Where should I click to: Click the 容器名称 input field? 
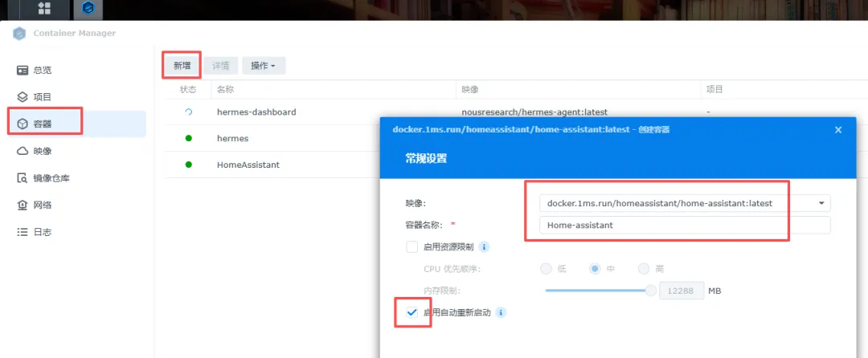coord(685,226)
